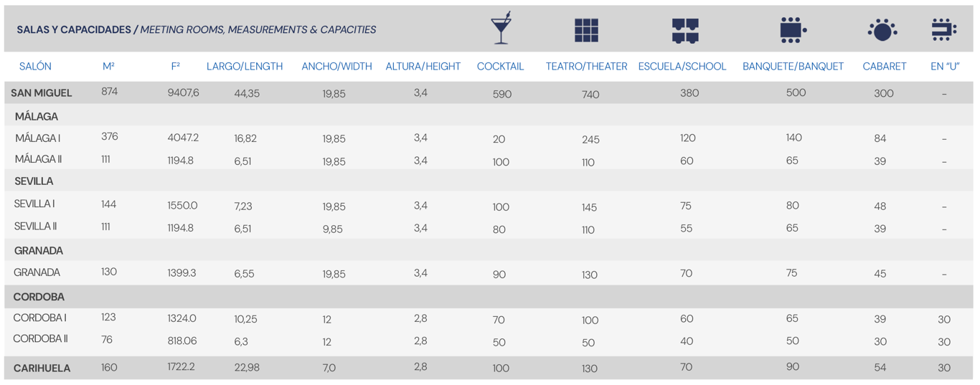Viewport: 980px width, 385px height.
Task: Select the SAN MIGUEL room row
Action: coord(42,92)
